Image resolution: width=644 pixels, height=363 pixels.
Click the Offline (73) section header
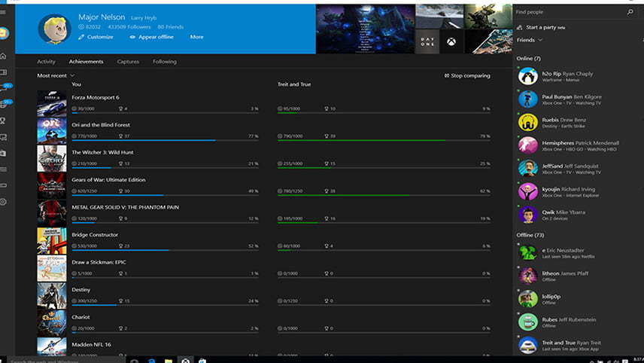(530, 235)
